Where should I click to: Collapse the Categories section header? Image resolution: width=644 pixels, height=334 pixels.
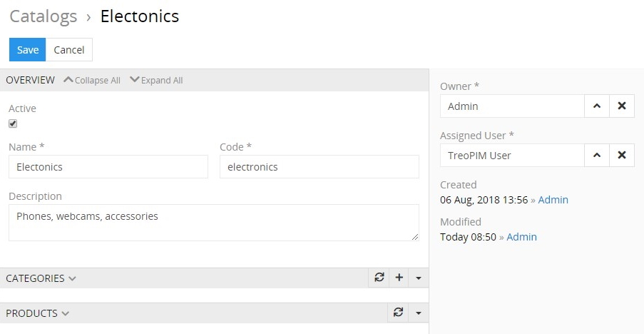(x=41, y=278)
